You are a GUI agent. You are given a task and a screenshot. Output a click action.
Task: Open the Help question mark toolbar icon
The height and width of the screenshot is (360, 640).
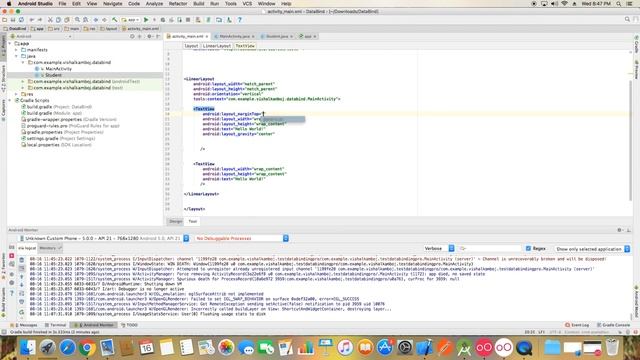pos(240,20)
